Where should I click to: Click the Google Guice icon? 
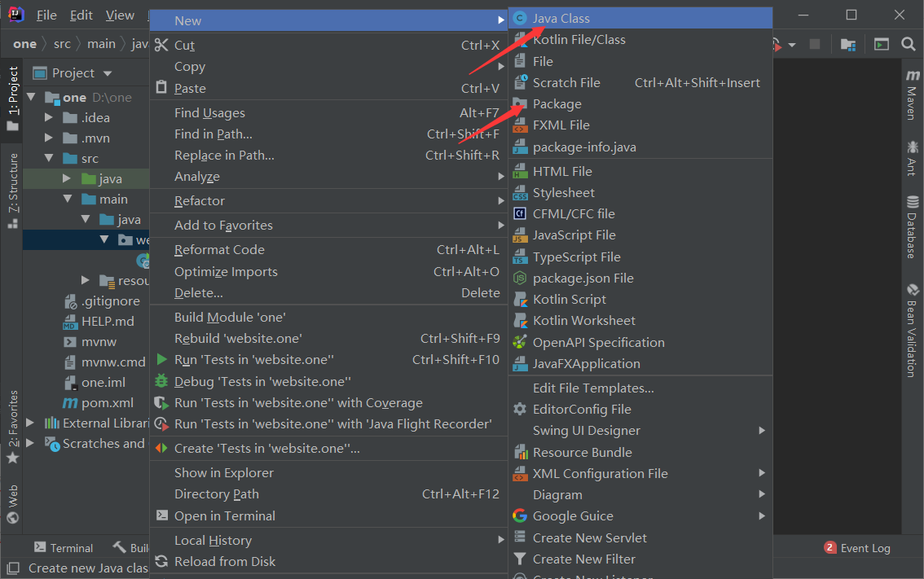(x=520, y=515)
